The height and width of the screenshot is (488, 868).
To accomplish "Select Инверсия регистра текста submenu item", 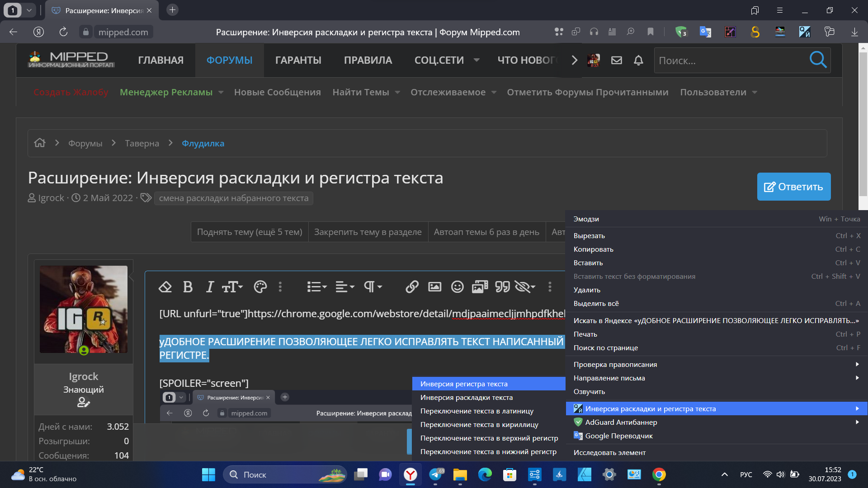I will tap(489, 384).
